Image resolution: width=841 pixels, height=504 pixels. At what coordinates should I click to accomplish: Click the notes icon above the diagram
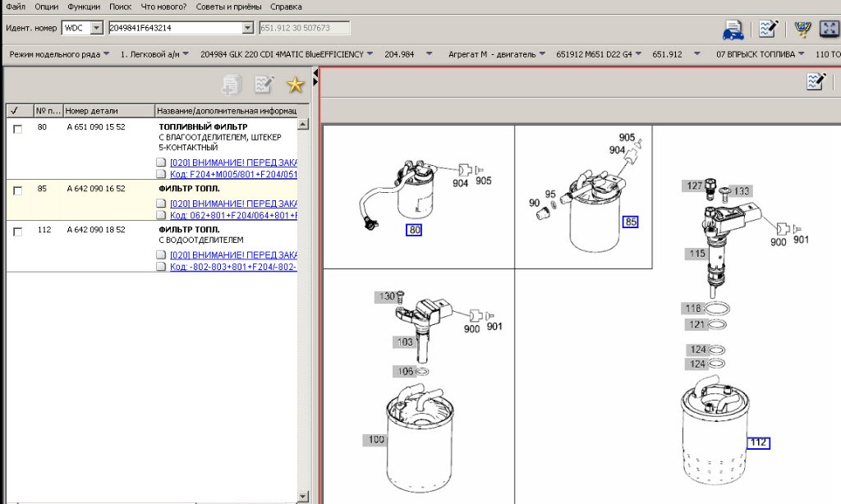click(816, 80)
